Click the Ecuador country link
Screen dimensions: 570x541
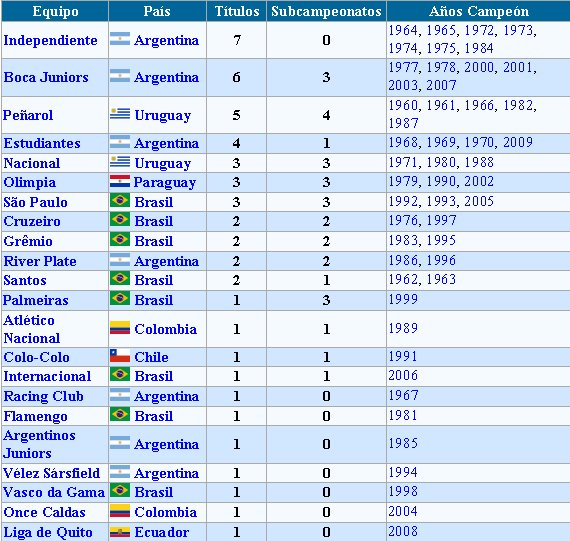(x=162, y=532)
